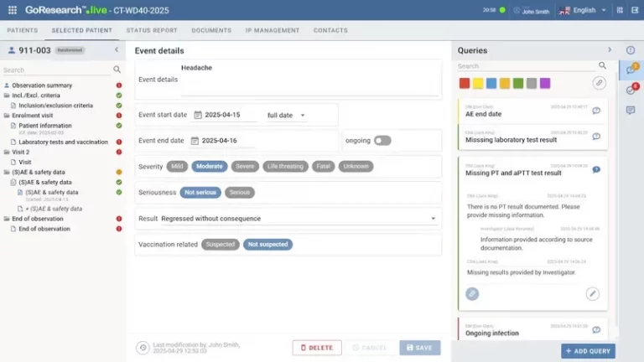Screen dimensions: 644x362
Task: Switch to the Status Report tab
Action: pos(152,30)
